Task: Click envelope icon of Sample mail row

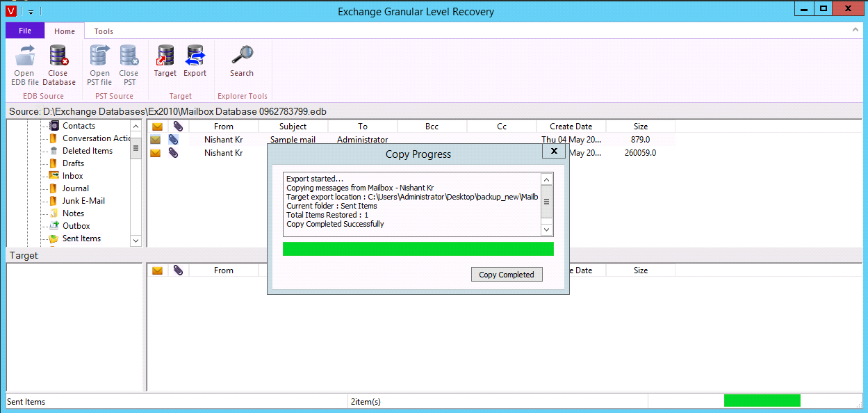Action: click(x=156, y=140)
